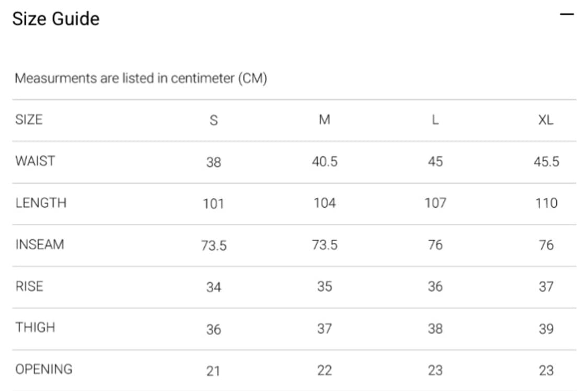The width and height of the screenshot is (588, 391).
Task: Click the RISE row label
Action: pyautogui.click(x=29, y=286)
